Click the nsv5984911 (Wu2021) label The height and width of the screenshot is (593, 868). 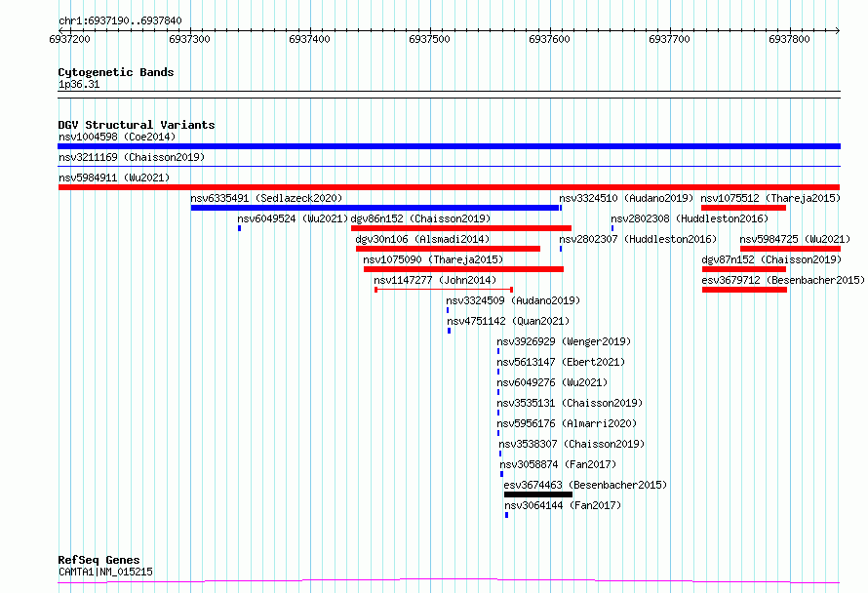point(114,178)
